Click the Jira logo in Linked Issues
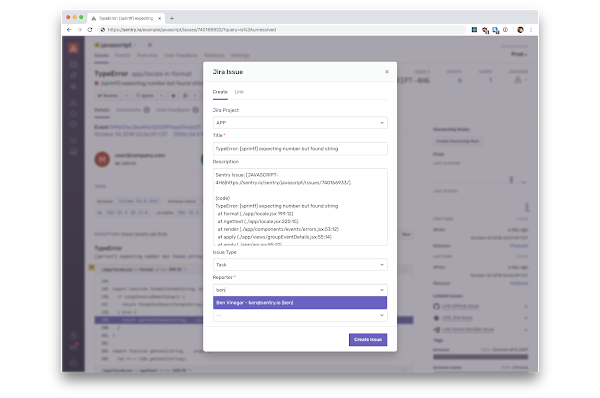 [x=436, y=318]
